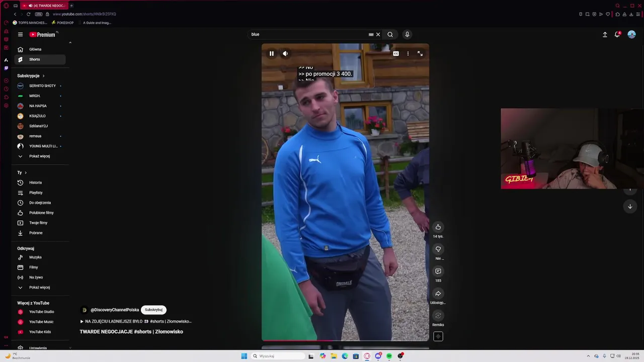Image resolution: width=644 pixels, height=362 pixels.
Task: Open YouTube Studio
Action: tap(40, 312)
